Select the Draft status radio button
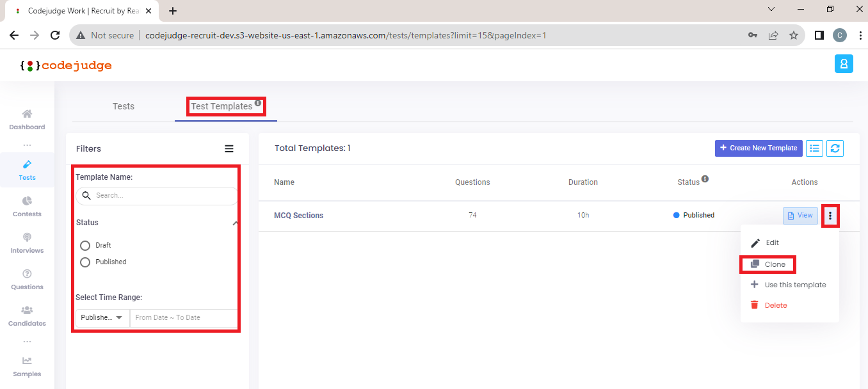The width and height of the screenshot is (868, 389). tap(85, 245)
